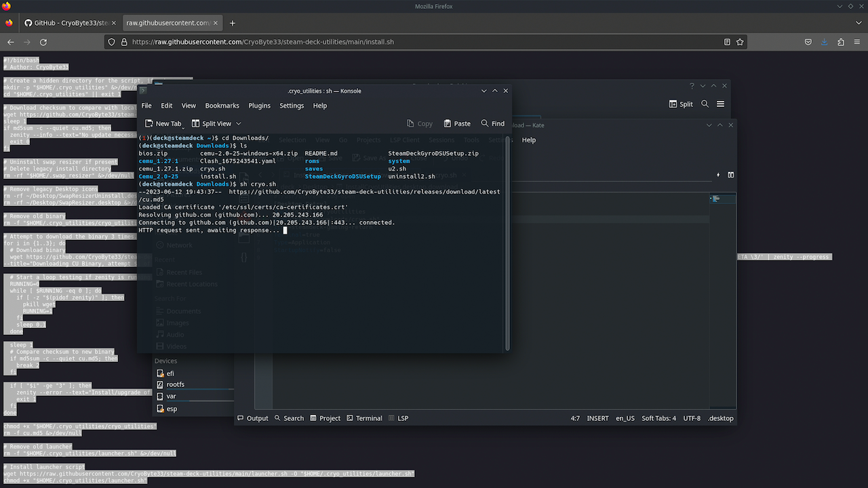
Task: Open Firefox downloads panel
Action: [824, 42]
